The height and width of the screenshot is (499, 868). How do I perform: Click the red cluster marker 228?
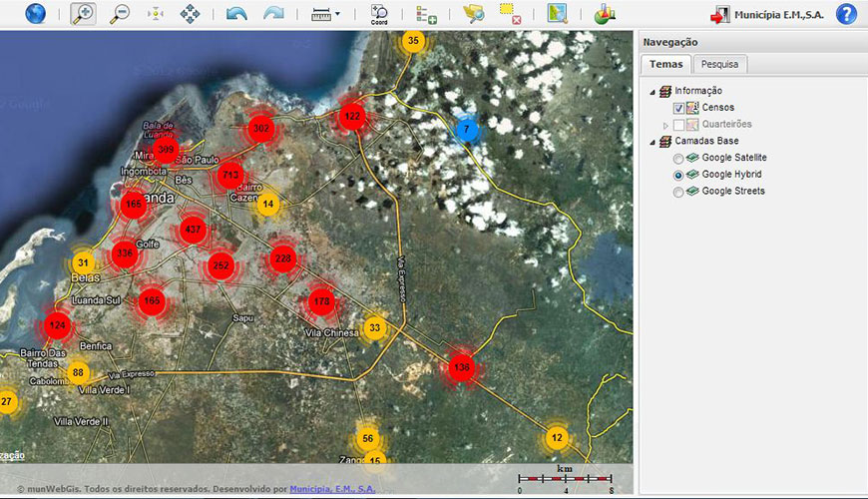coord(283,258)
